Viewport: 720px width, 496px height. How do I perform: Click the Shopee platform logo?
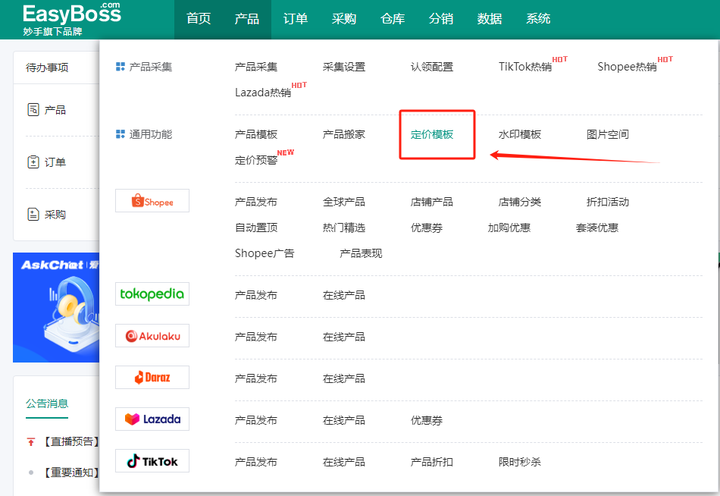152,201
